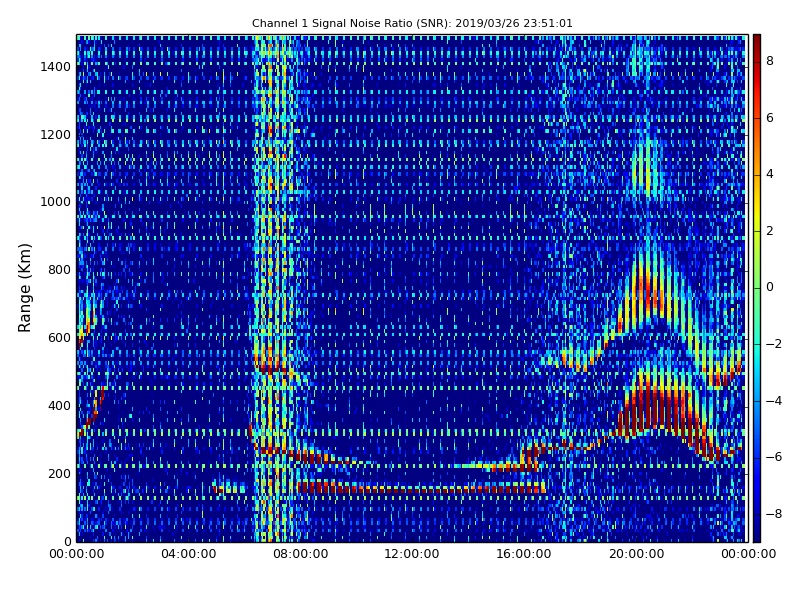The width and height of the screenshot is (800, 600).
Task: Click the 800 range tick label
Action: tap(60, 270)
